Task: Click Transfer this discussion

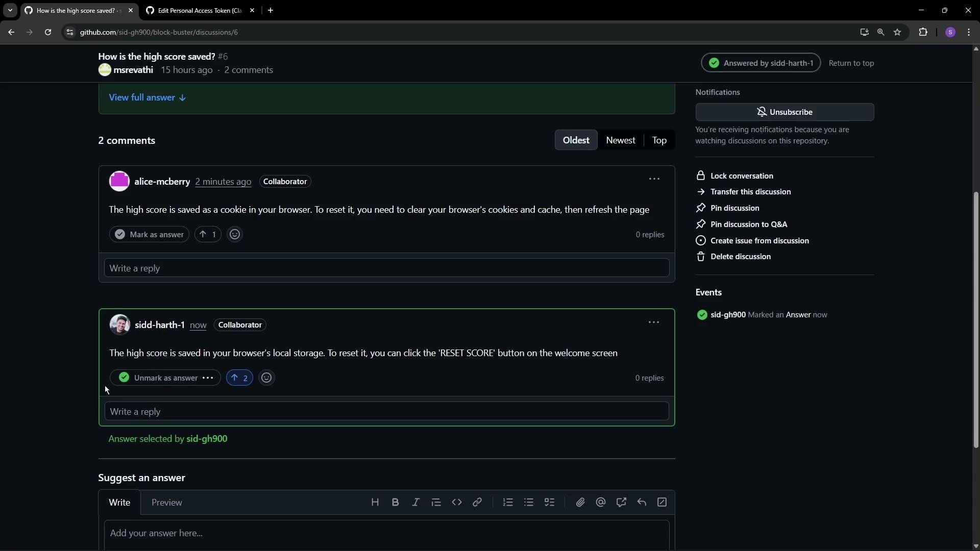Action: (x=744, y=192)
